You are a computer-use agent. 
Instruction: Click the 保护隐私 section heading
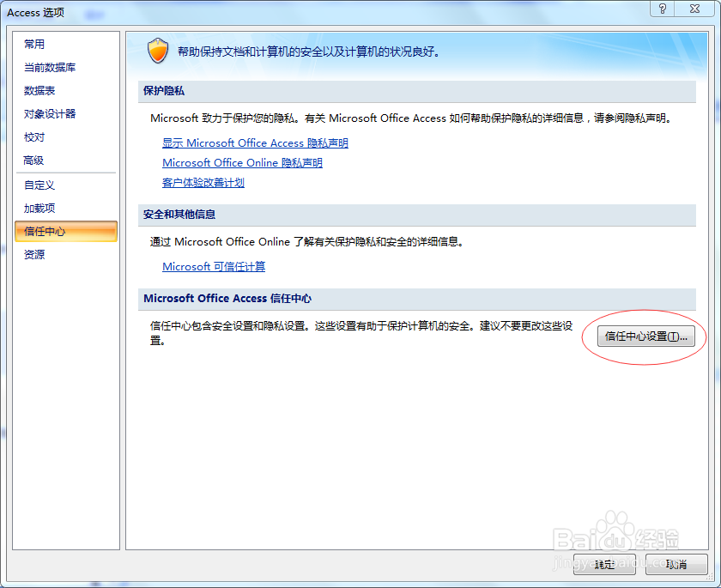click(x=164, y=91)
